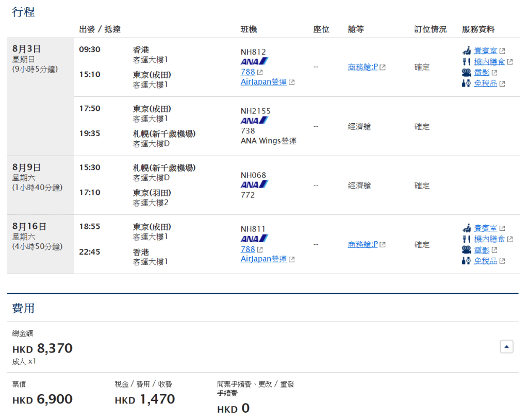Open AirJapan營運 link under NH812
528x420 pixels.
pos(263,82)
